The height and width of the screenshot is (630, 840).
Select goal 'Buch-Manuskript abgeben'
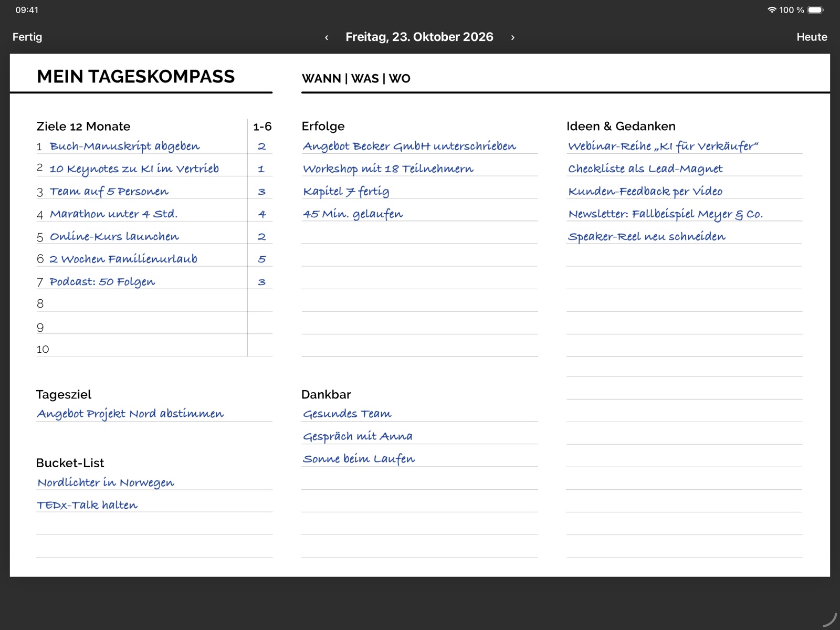124,146
